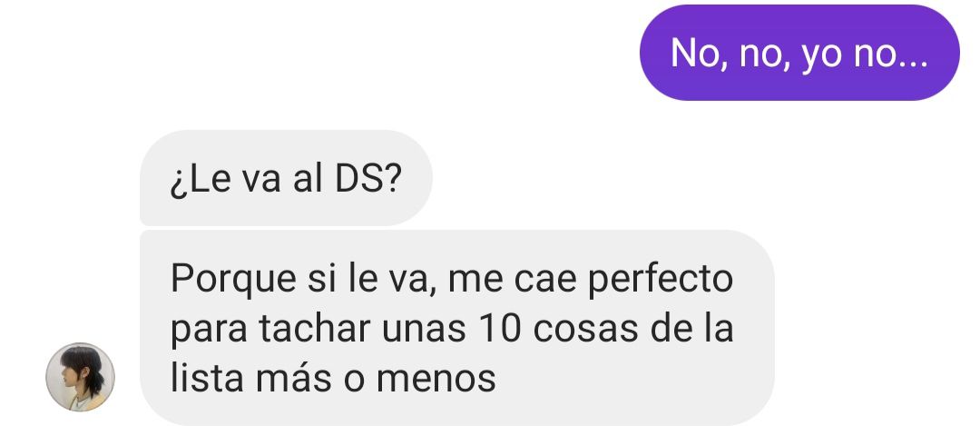980x426 pixels.
Task: Select the "Porque si le va" message bubble
Action: [x=456, y=328]
